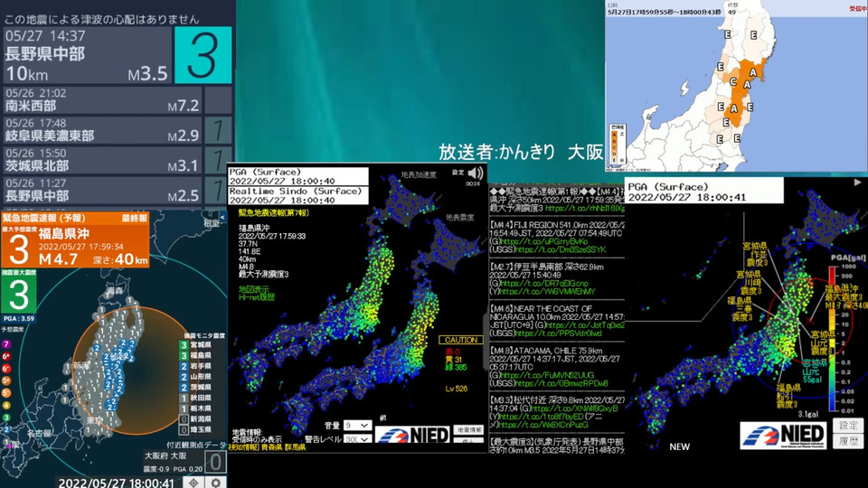The width and height of the screenshot is (868, 488).
Task: Click the 付近観測点データ label
Action: tap(196, 445)
